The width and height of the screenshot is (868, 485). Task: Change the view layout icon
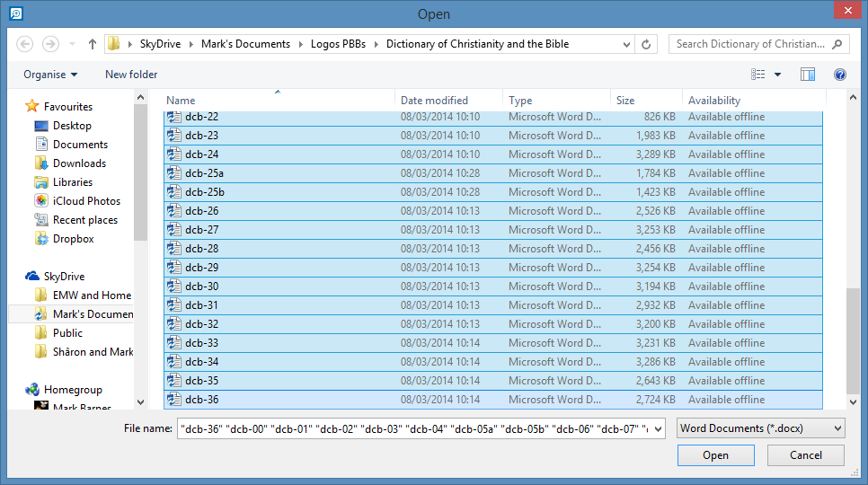(x=757, y=75)
